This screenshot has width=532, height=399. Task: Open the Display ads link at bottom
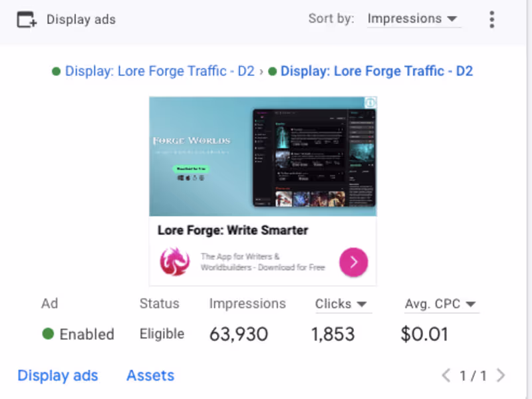coord(58,376)
